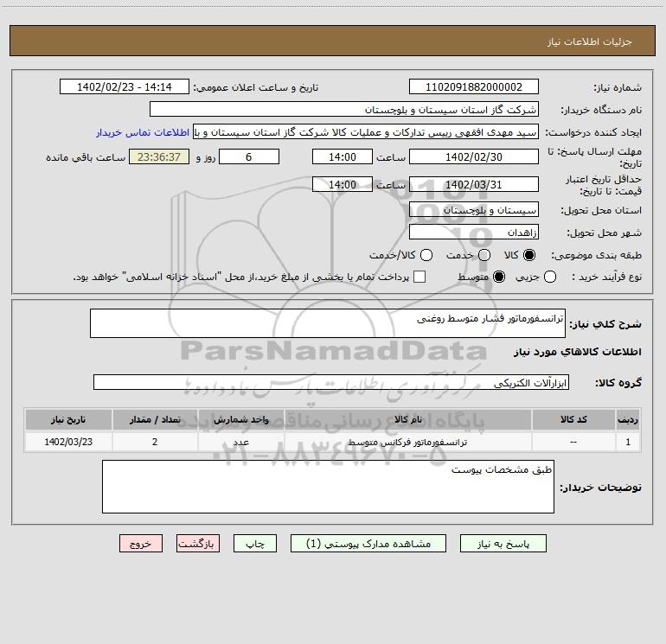This screenshot has width=666, height=644.
Task: Click the remaining days field showing 6
Action: (249, 156)
